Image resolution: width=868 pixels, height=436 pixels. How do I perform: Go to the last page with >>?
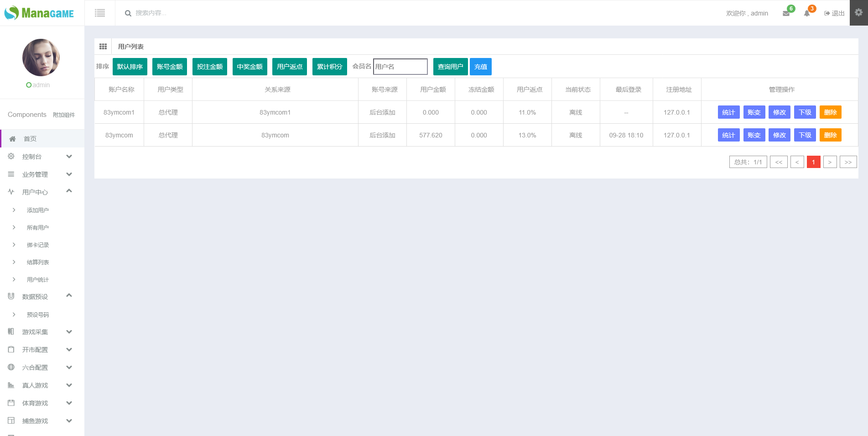(x=848, y=162)
